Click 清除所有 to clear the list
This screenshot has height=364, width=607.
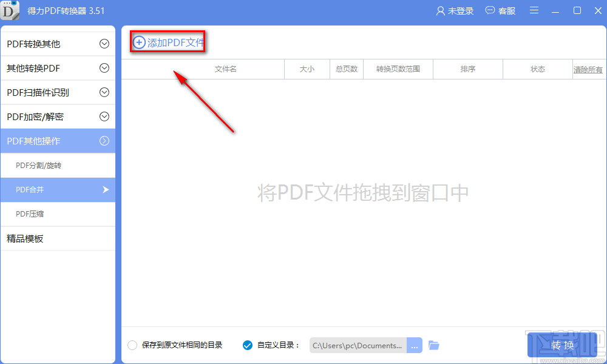pos(588,70)
